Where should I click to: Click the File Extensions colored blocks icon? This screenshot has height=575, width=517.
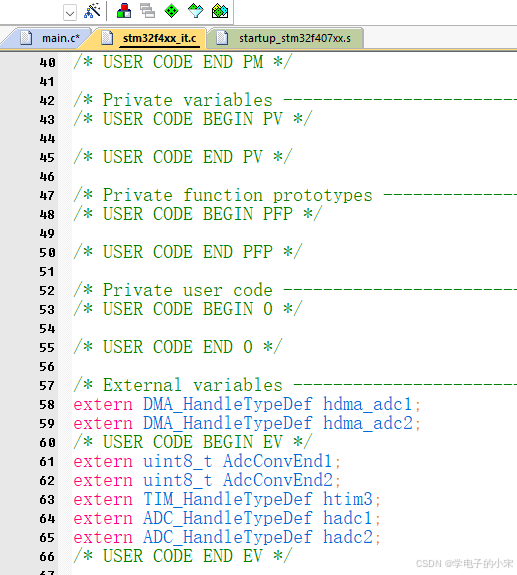[124, 11]
